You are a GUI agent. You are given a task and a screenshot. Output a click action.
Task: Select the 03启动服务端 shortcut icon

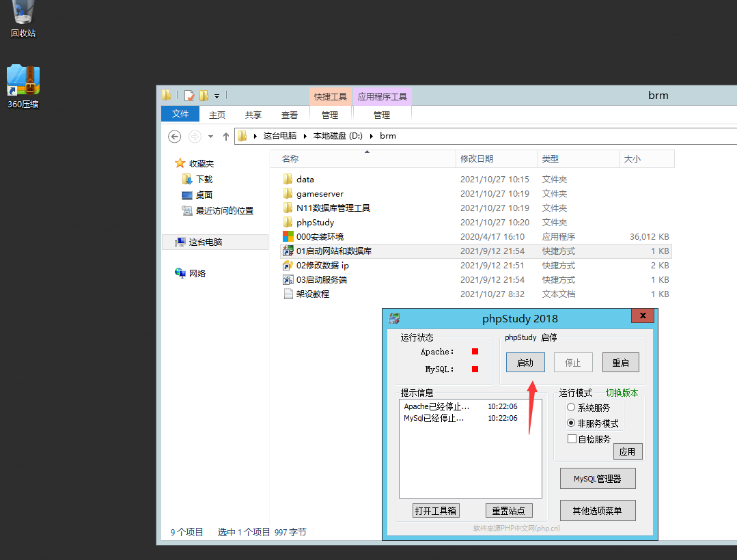pos(288,279)
